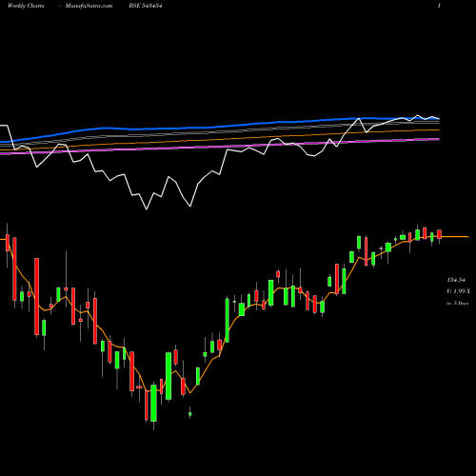The height and width of the screenshot is (476, 476).
Task: Click the 'MunafaSutra.com' label
Action: point(89,6)
